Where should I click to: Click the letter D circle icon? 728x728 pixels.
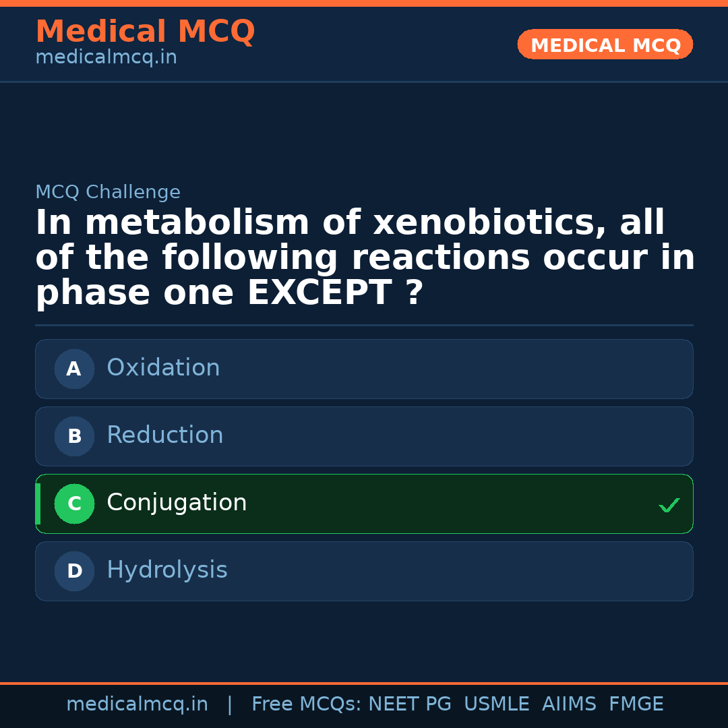pos(74,571)
